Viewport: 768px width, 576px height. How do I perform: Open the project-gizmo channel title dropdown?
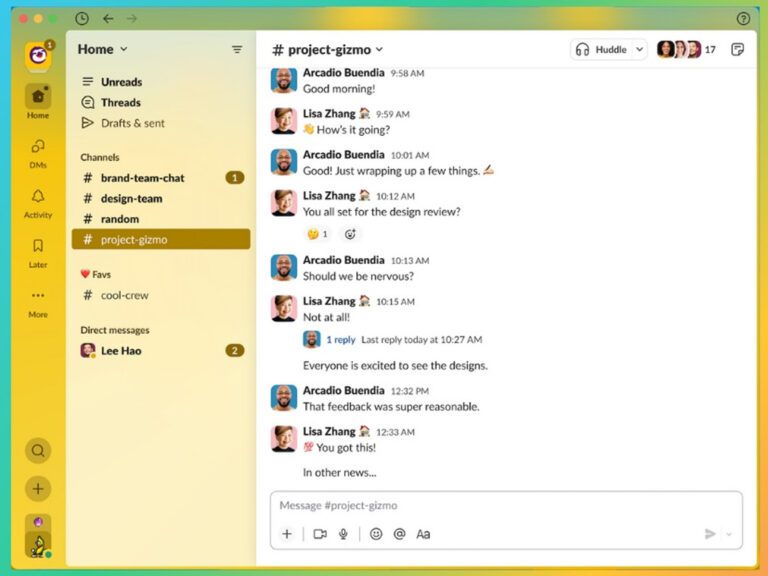pos(328,49)
